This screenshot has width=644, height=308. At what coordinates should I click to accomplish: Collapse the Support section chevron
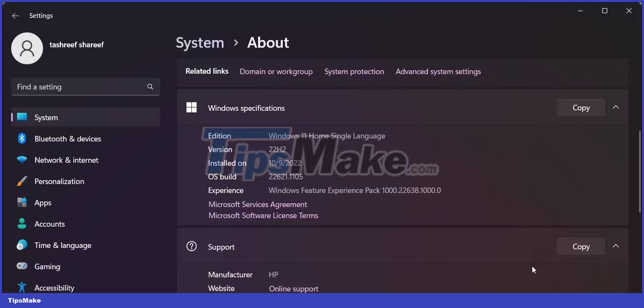(x=616, y=246)
